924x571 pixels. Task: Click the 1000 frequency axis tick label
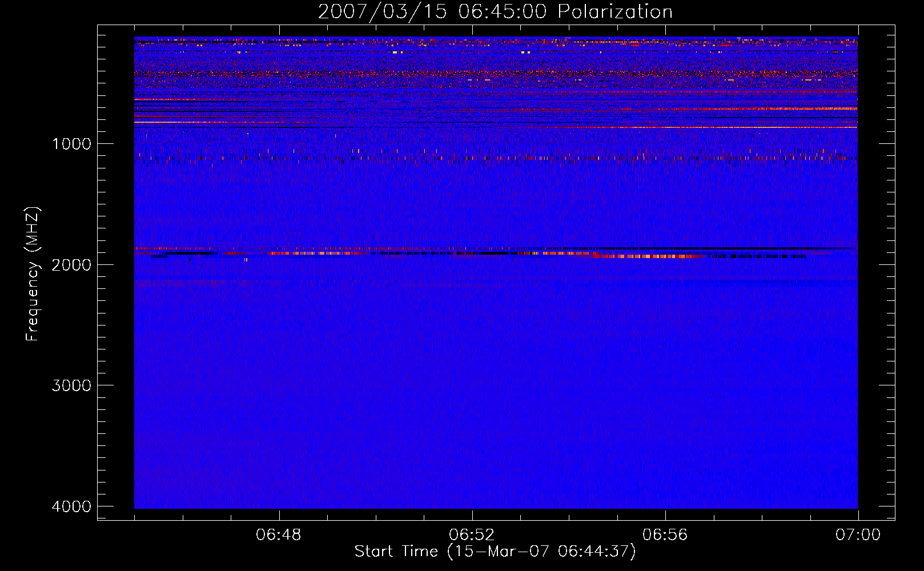[x=71, y=144]
